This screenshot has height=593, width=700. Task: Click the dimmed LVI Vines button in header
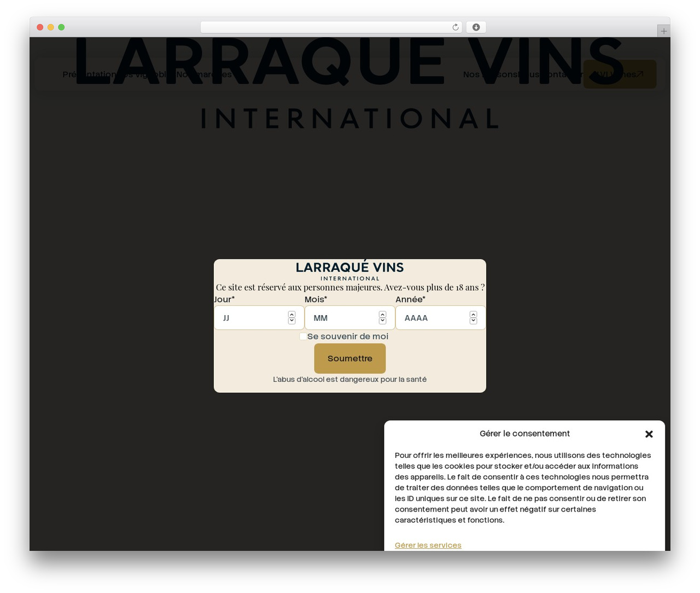pyautogui.click(x=620, y=74)
